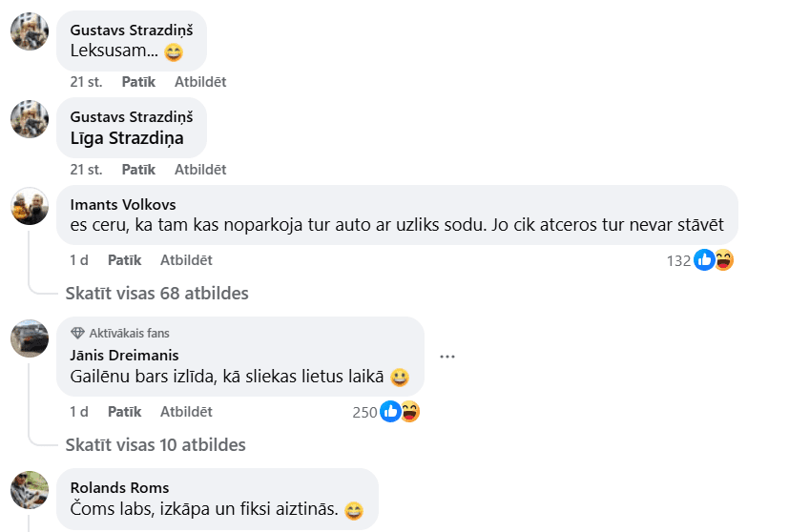
Task: Toggle Patīk on Imants Volkovs' comment
Action: pos(124,259)
